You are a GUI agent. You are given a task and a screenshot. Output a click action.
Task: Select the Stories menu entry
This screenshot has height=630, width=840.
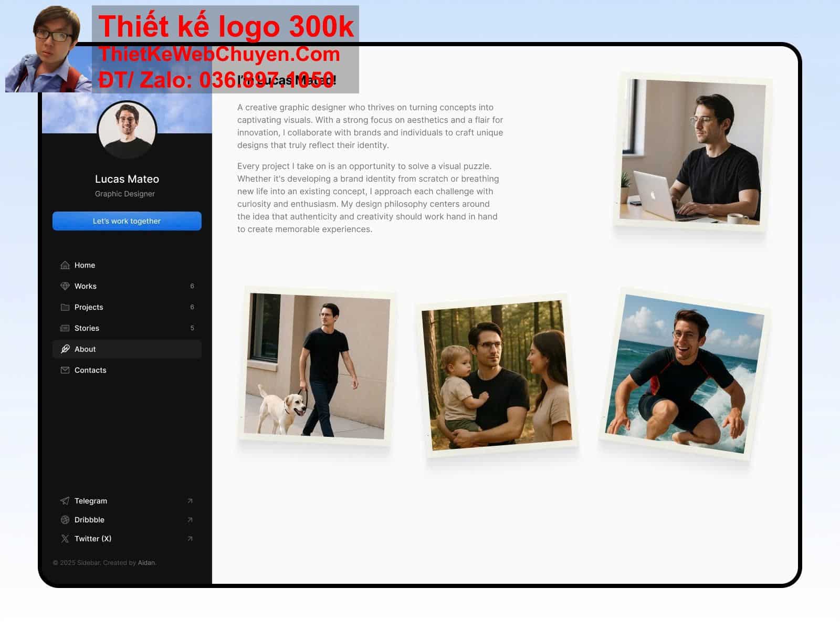(87, 328)
